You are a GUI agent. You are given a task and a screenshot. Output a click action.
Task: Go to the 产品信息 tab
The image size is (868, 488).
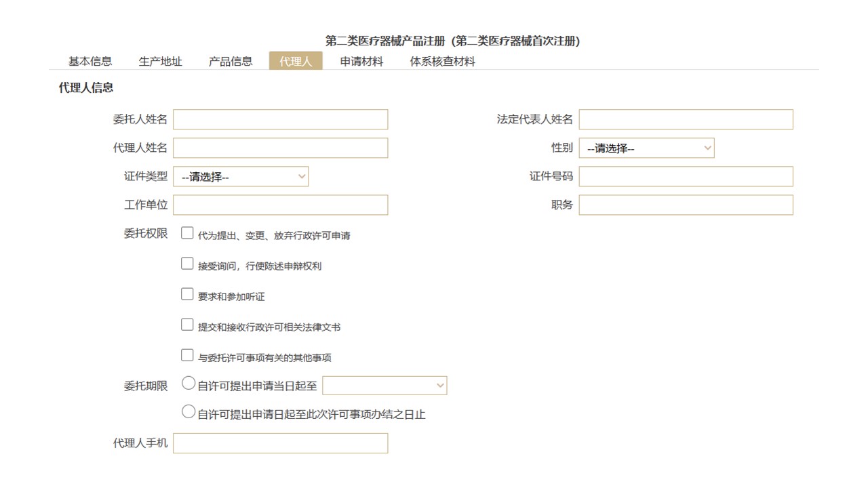(230, 61)
